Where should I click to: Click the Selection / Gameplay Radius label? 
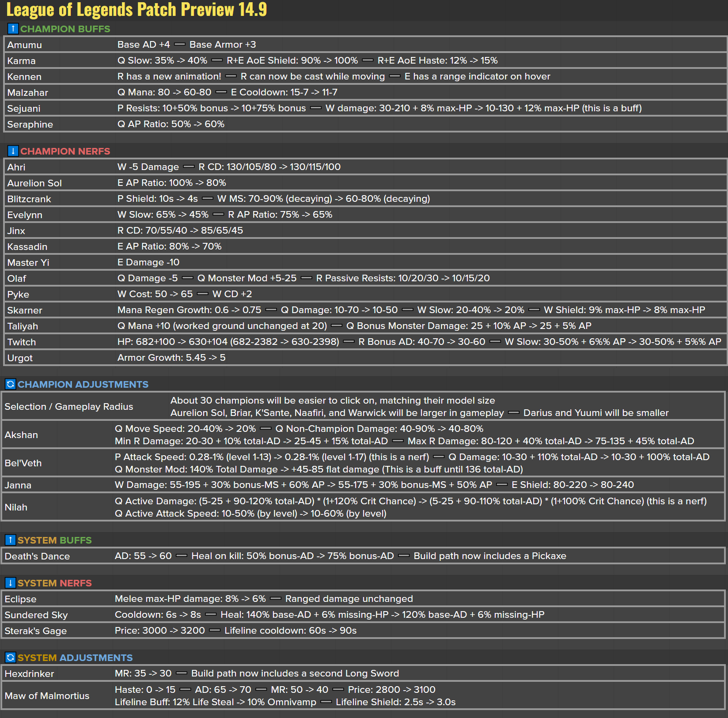tap(68, 407)
